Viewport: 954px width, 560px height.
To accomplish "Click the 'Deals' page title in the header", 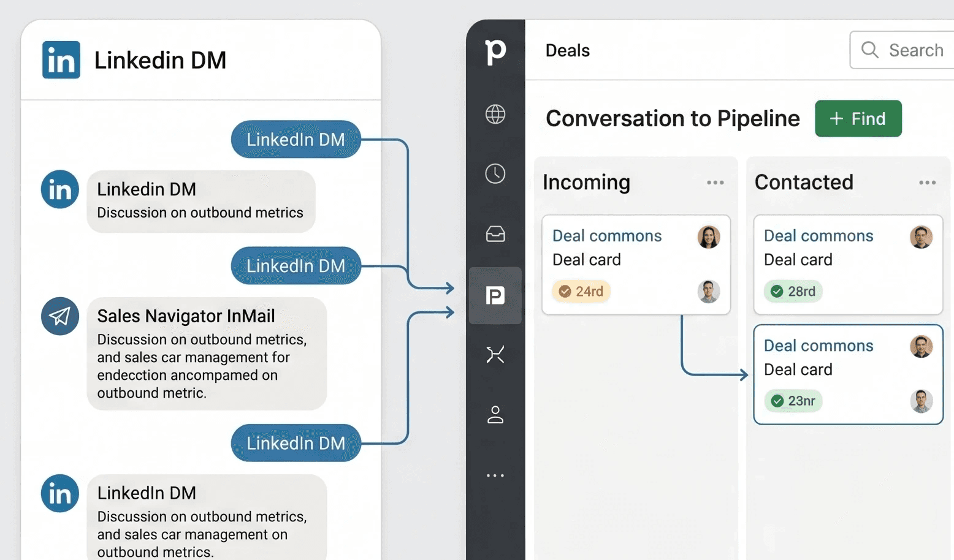I will click(568, 50).
